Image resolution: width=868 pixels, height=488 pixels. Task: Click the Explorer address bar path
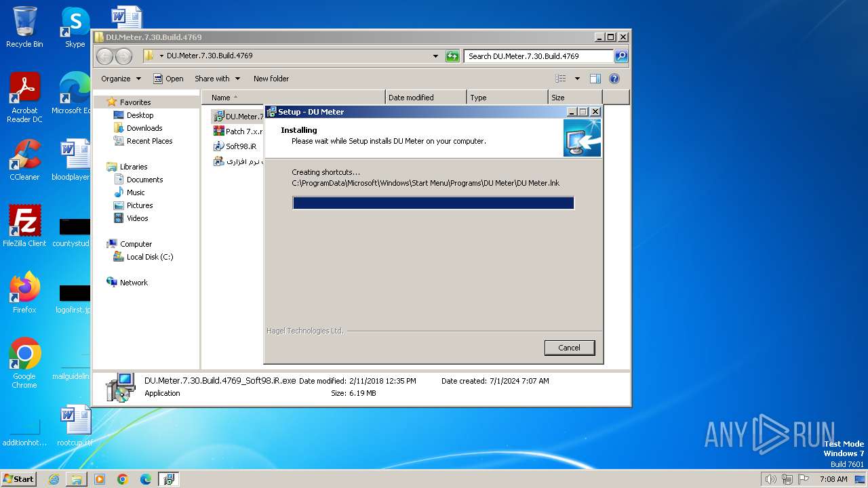click(x=288, y=56)
